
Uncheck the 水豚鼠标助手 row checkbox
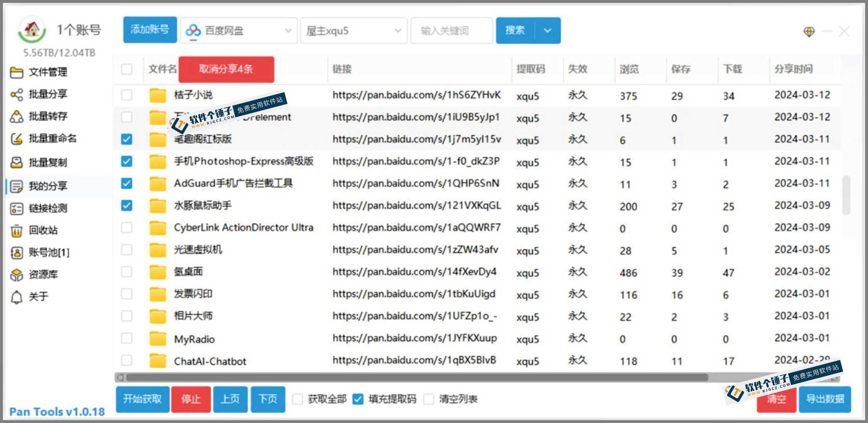tap(127, 205)
